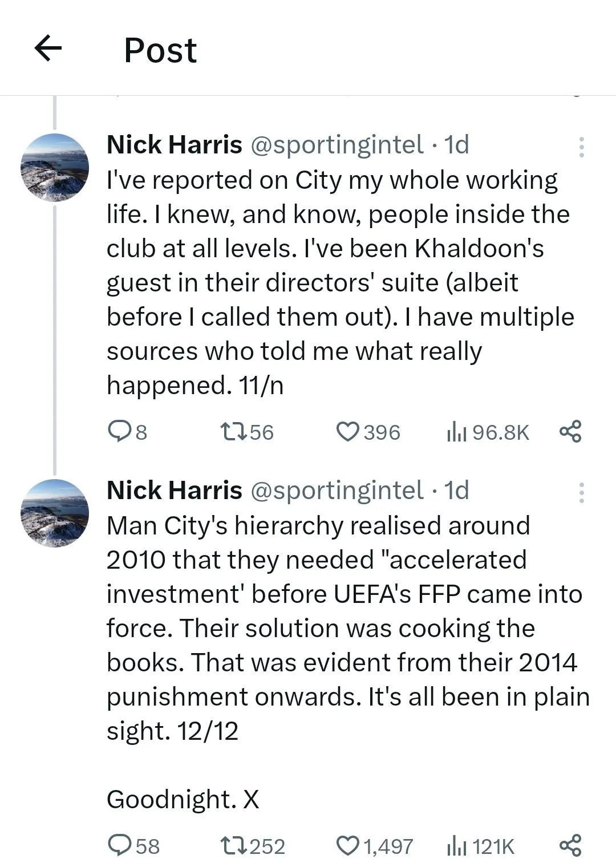Share the 11/n post
Viewport: 616px width, 867px height.
coord(570,431)
